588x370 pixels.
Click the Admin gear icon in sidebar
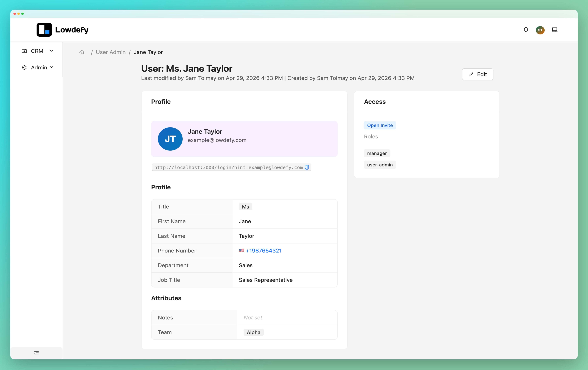click(x=24, y=67)
